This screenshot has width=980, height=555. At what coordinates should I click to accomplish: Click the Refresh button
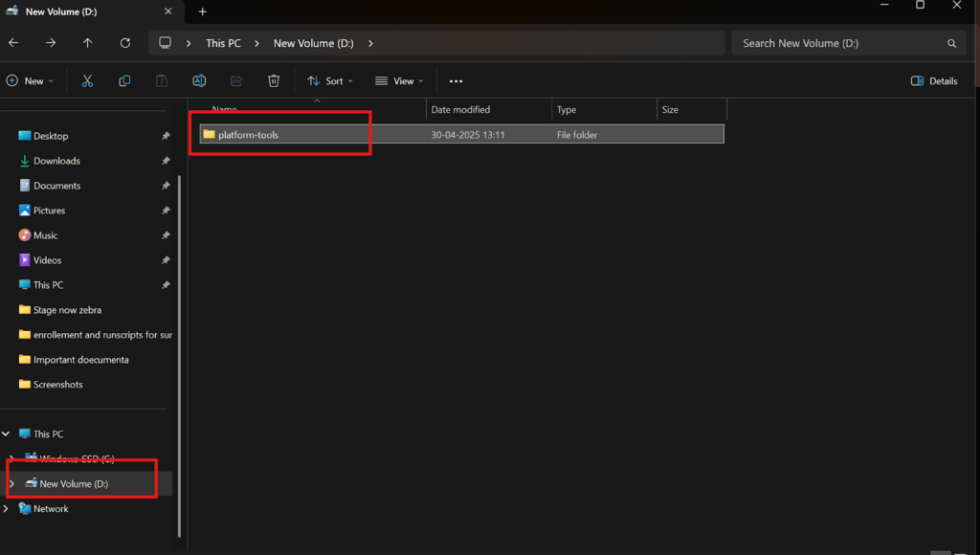coord(125,43)
